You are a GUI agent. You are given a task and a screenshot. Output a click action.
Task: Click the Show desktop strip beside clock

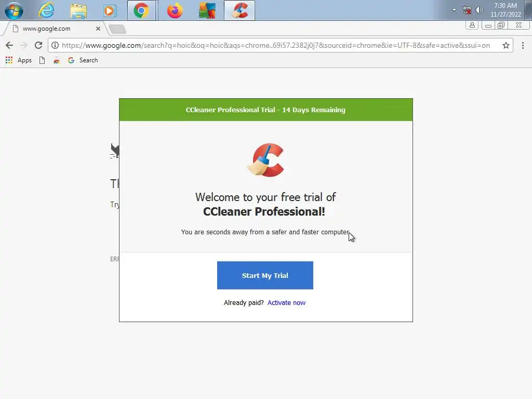coord(528,10)
